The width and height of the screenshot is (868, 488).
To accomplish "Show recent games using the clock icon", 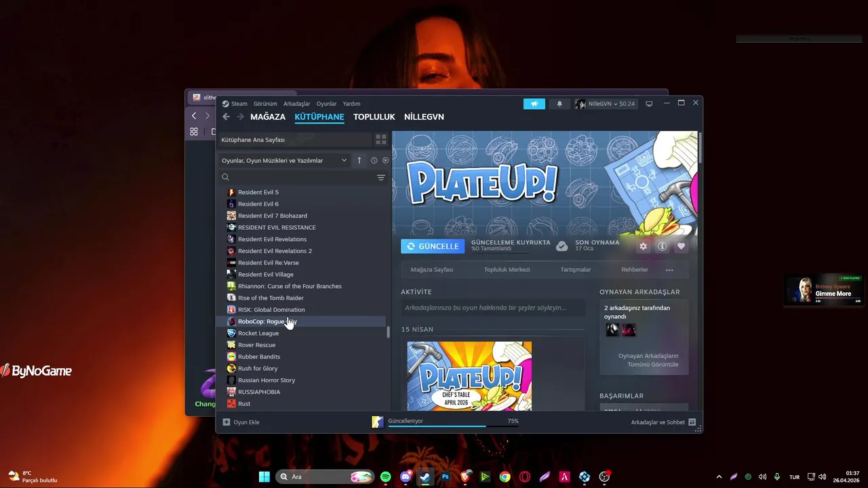I will [374, 161].
